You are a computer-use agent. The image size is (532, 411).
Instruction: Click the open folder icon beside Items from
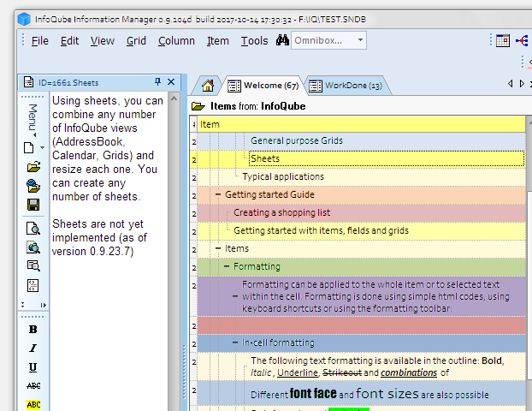click(x=198, y=106)
